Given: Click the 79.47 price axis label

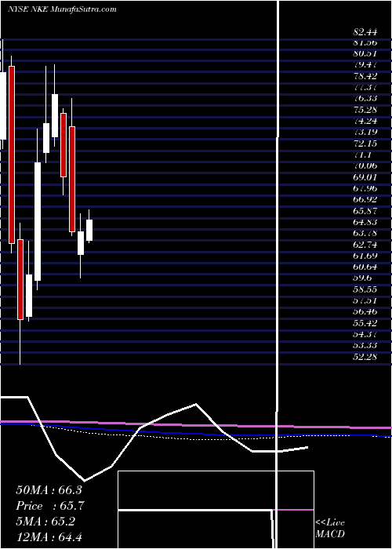Looking at the screenshot, I should point(365,65).
